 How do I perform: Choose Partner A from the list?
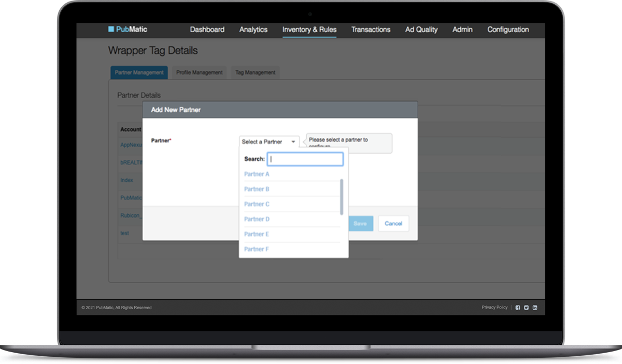pos(257,174)
